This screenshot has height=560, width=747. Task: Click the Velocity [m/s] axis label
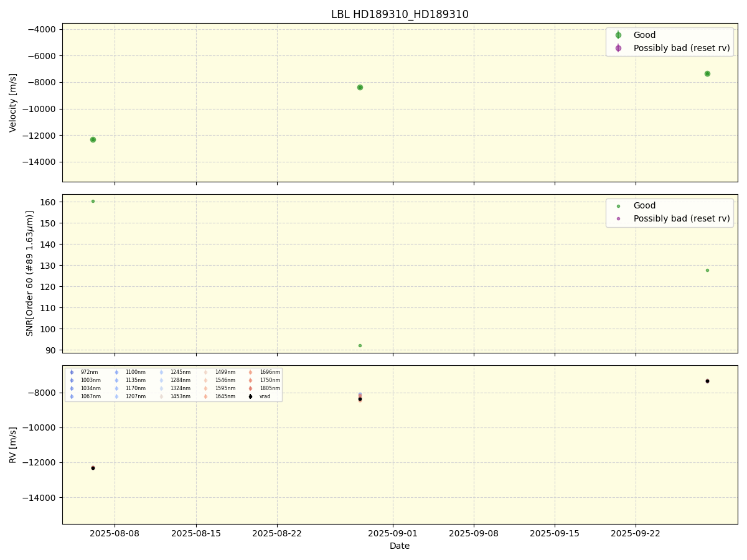click(13, 103)
